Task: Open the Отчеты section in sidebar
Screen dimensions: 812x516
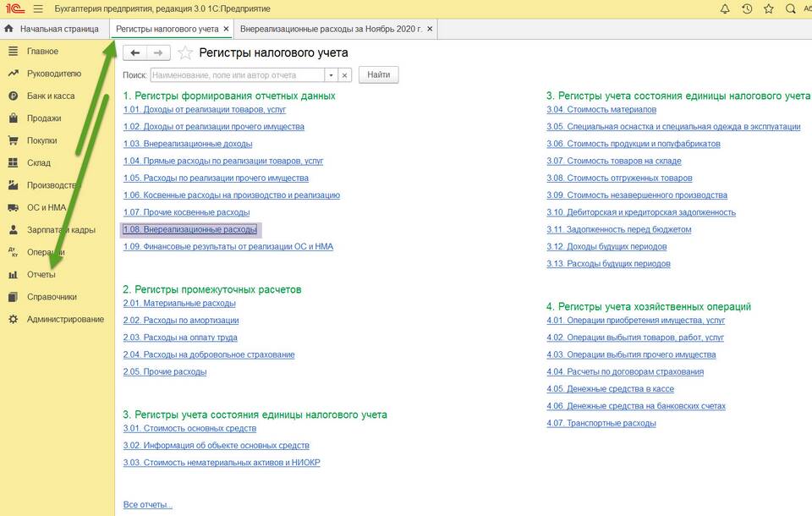Action: (x=41, y=275)
